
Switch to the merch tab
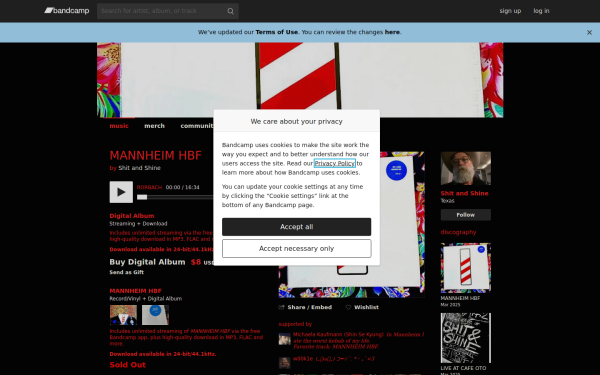pos(155,126)
